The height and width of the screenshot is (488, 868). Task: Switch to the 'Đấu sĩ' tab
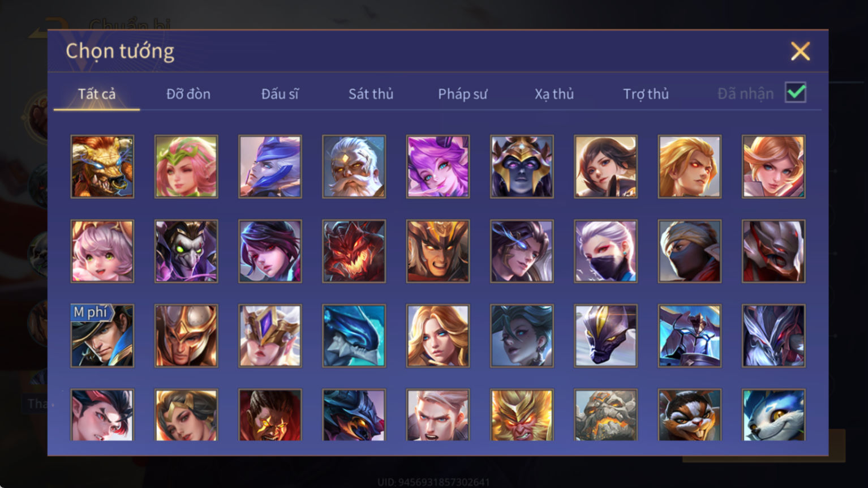pyautogui.click(x=280, y=94)
